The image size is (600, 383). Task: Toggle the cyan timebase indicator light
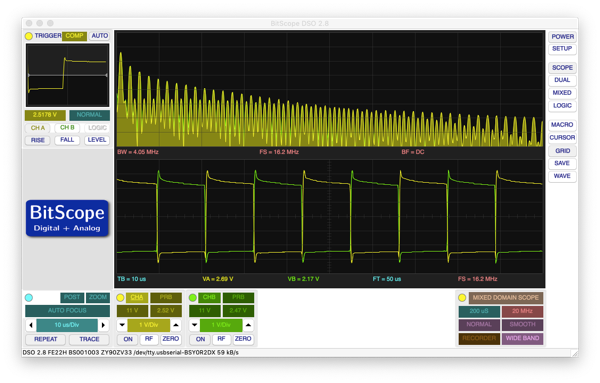29,298
